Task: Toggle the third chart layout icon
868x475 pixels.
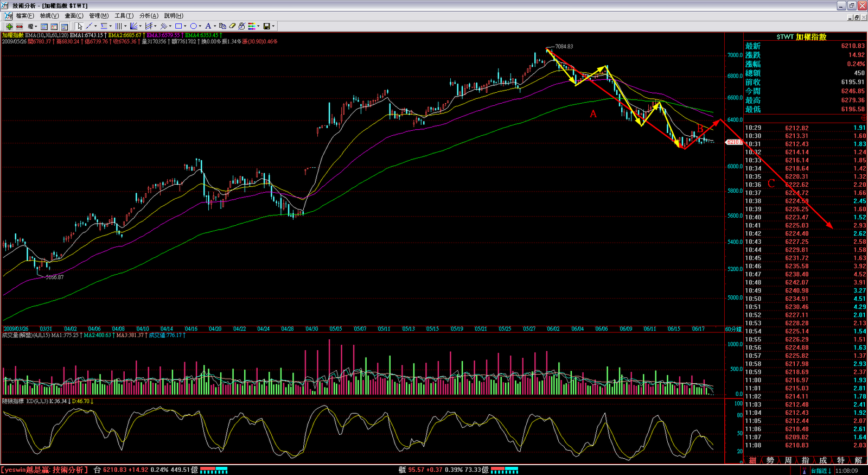Action: point(64,26)
